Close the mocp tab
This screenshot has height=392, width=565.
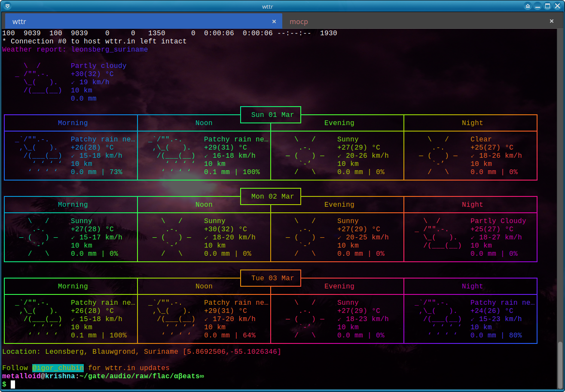[x=552, y=21]
